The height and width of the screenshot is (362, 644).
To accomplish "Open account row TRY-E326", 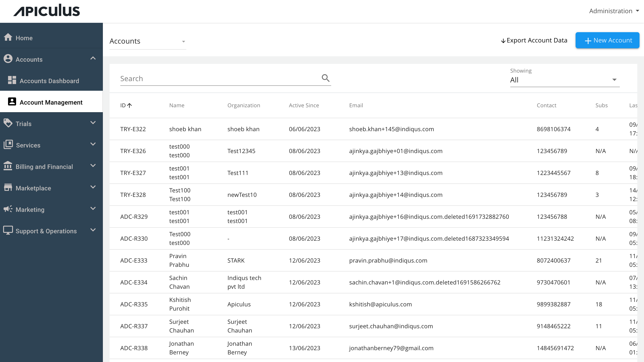I will [373, 151].
